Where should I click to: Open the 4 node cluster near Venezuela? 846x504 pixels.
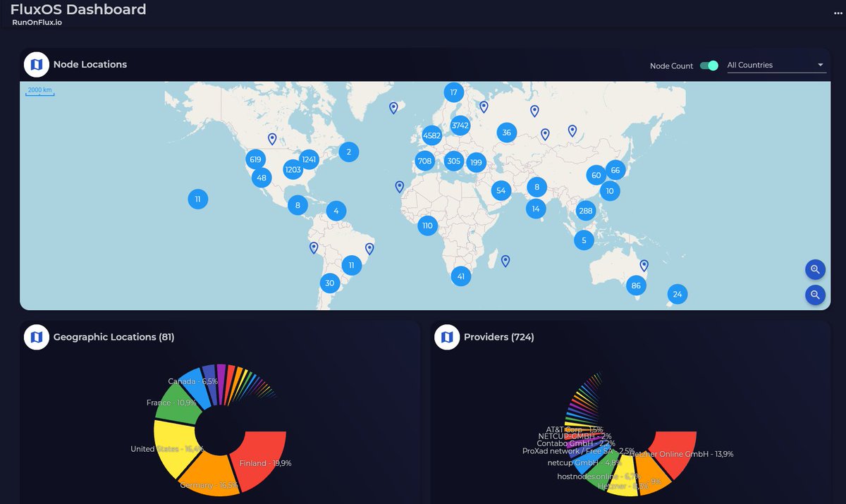(x=336, y=211)
